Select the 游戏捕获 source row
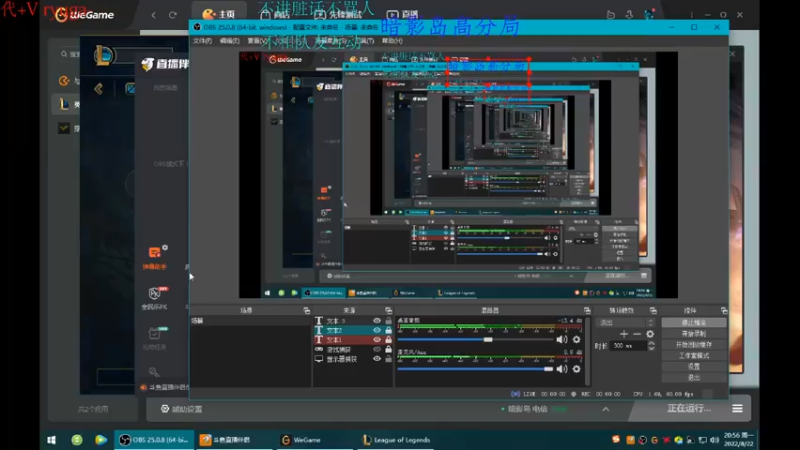 click(353, 349)
